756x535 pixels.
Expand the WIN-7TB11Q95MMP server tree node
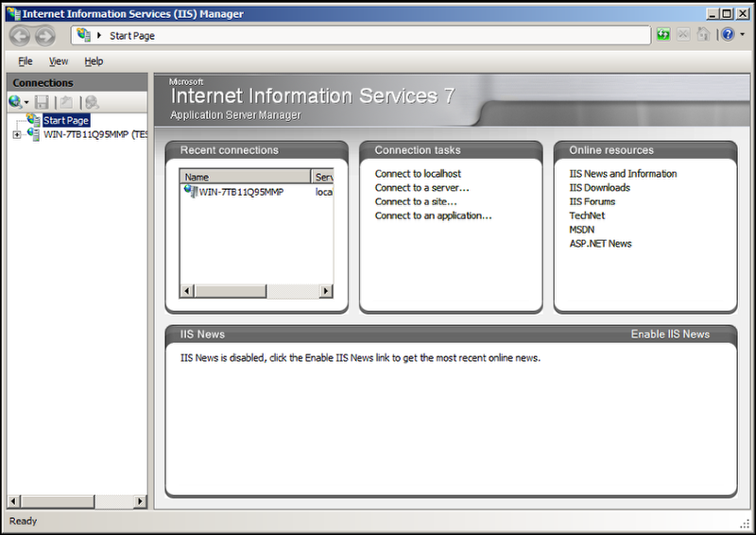[x=16, y=135]
